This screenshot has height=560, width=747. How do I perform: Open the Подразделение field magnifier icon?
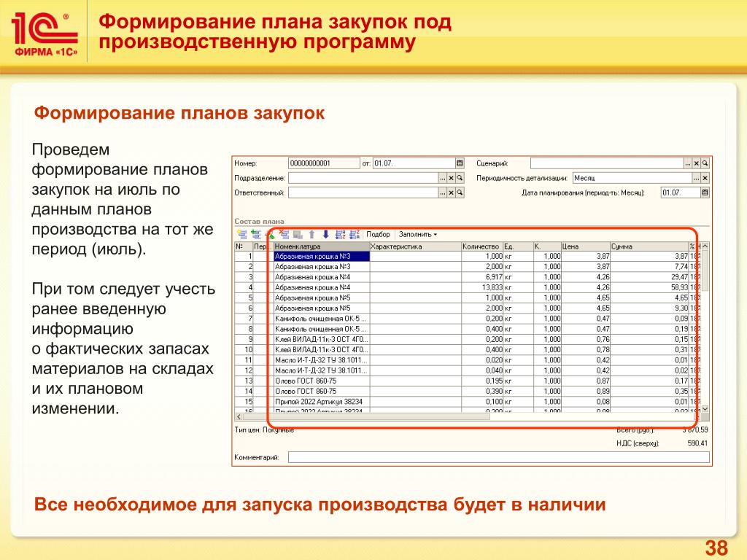(x=460, y=178)
